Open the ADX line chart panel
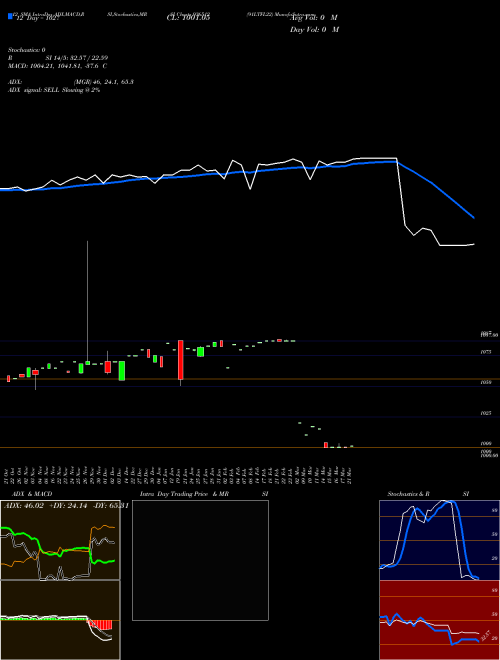Viewport: 500px width, 660px height. (x=60, y=540)
